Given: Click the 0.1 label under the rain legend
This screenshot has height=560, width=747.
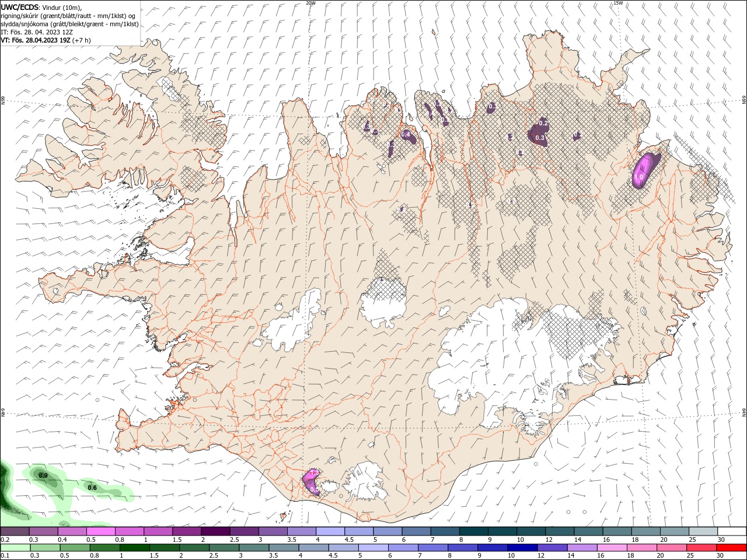Looking at the screenshot, I should (5, 556).
